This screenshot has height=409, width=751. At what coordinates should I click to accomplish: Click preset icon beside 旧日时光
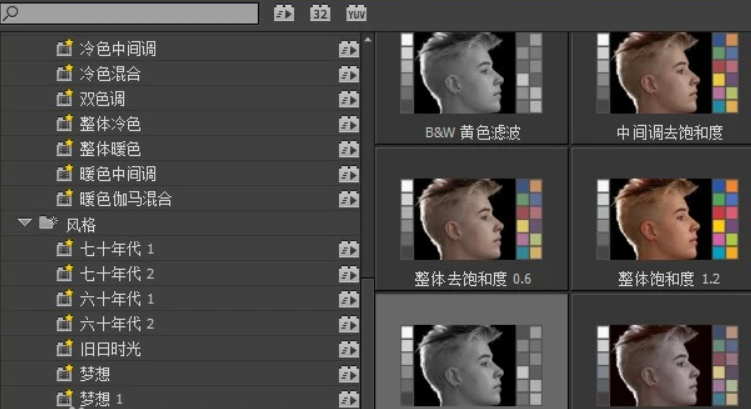click(x=64, y=348)
